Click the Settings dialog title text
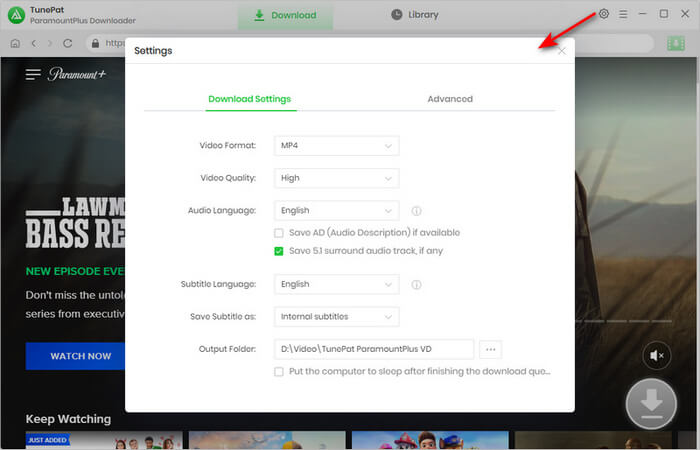Viewport: 700px width, 450px height. (x=153, y=51)
